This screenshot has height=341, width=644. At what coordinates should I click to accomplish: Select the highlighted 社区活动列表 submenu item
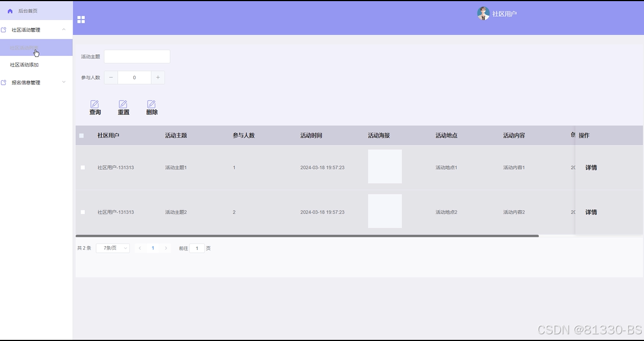pyautogui.click(x=36, y=47)
